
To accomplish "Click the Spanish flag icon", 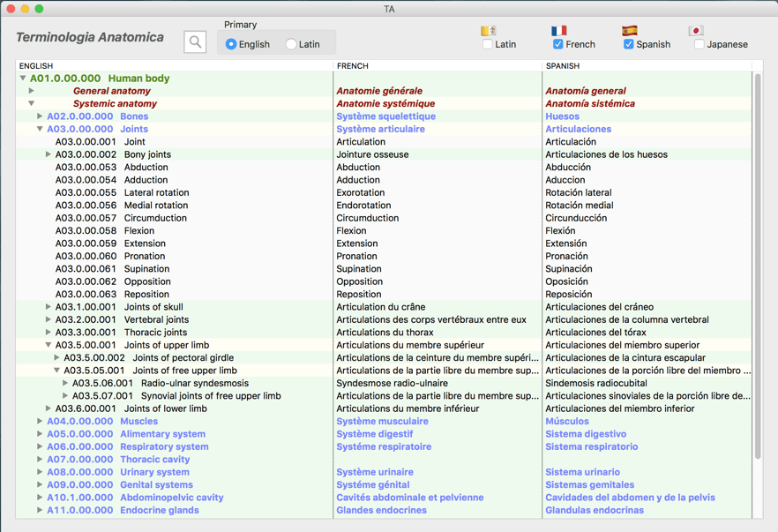I will tap(629, 30).
